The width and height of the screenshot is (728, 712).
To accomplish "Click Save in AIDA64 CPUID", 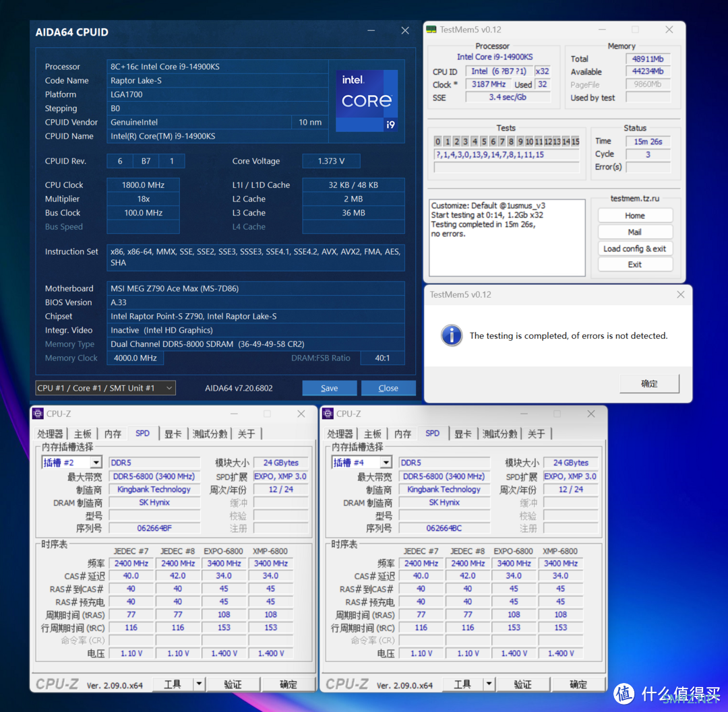I will click(x=330, y=388).
